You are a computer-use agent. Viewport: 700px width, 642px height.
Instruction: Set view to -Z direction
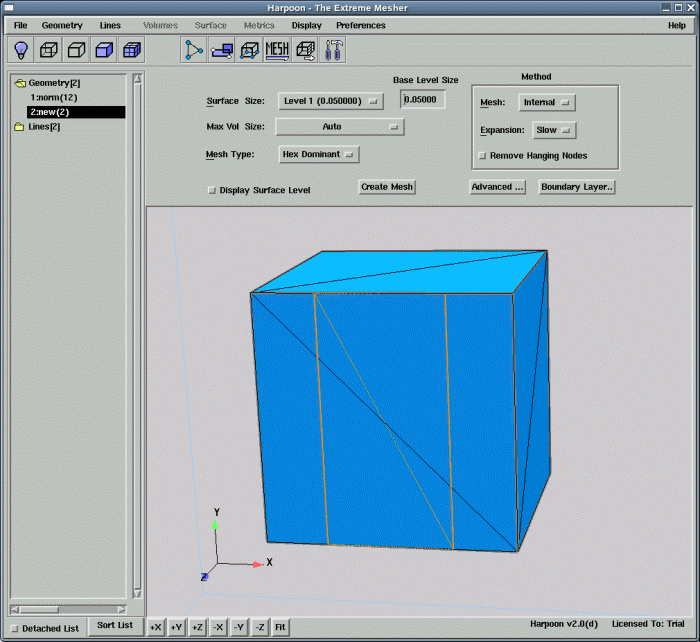260,627
